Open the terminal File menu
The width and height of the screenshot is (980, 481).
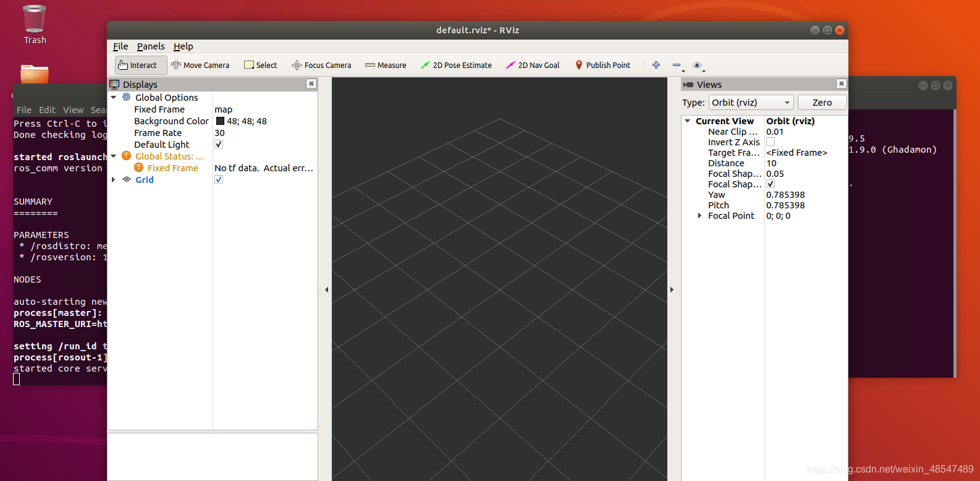pos(24,110)
